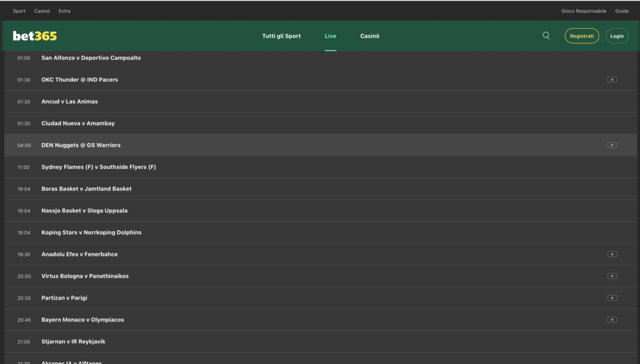Switch to Tutti gli Sport tab
Viewport: 640px width, 364px height.
[281, 36]
